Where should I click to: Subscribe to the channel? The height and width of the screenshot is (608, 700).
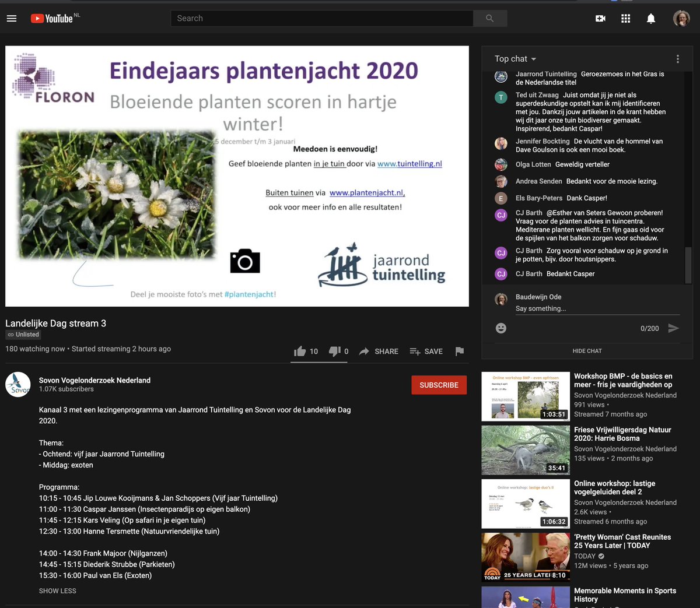coord(439,385)
